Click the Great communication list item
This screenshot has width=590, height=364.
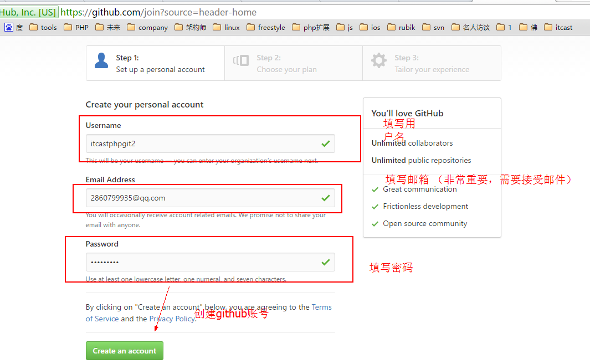(414, 189)
